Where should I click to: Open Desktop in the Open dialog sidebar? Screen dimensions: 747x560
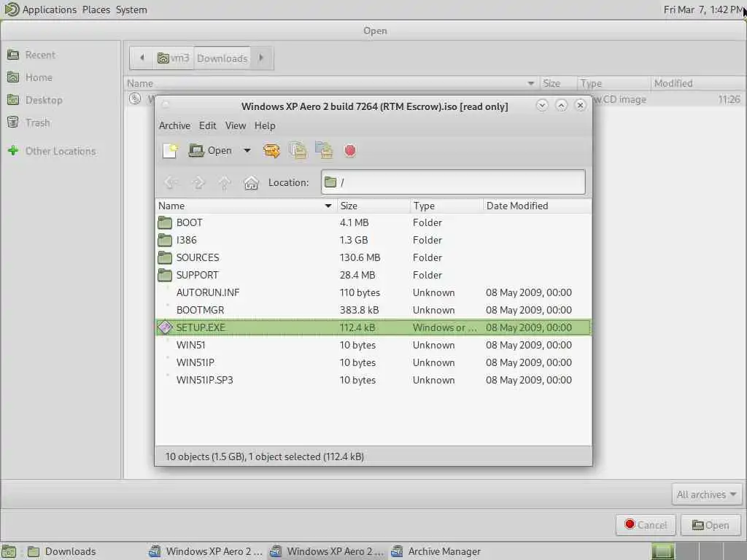click(x=60, y=100)
